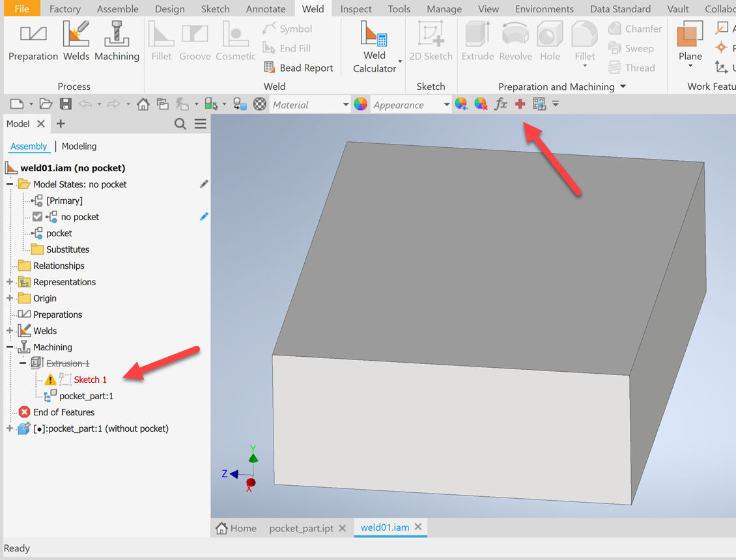This screenshot has width=736, height=560.
Task: Select the Chamfer tool
Action: tap(635, 29)
